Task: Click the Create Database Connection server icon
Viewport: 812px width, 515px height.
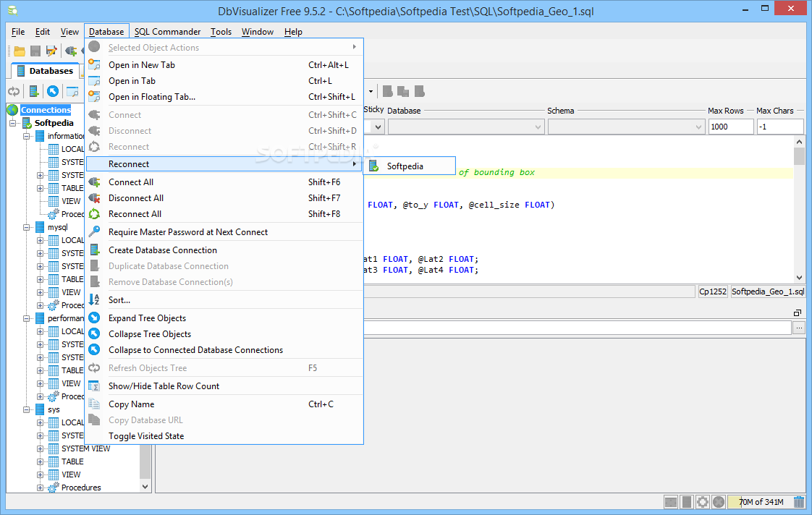Action: coord(95,250)
